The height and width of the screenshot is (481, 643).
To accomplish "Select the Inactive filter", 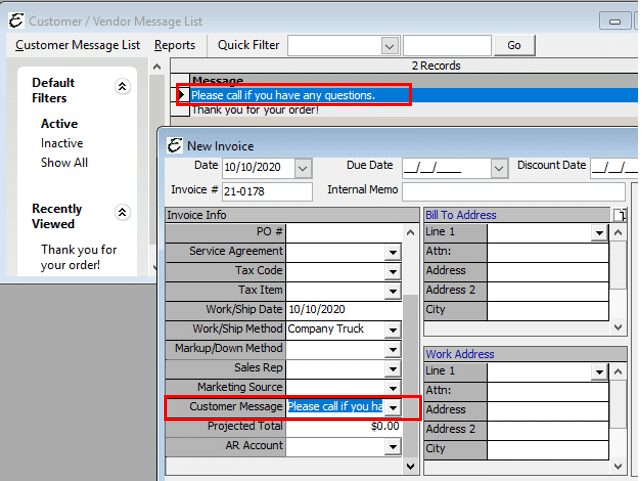I will (x=62, y=143).
